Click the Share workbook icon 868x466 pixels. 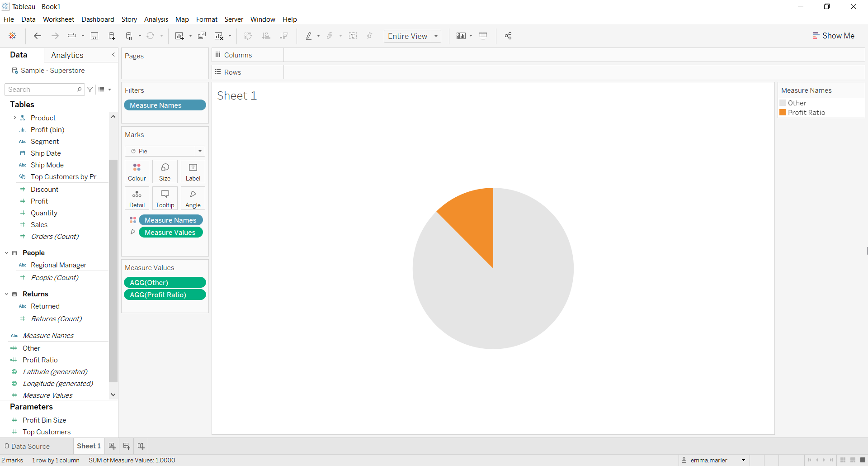pyautogui.click(x=508, y=36)
